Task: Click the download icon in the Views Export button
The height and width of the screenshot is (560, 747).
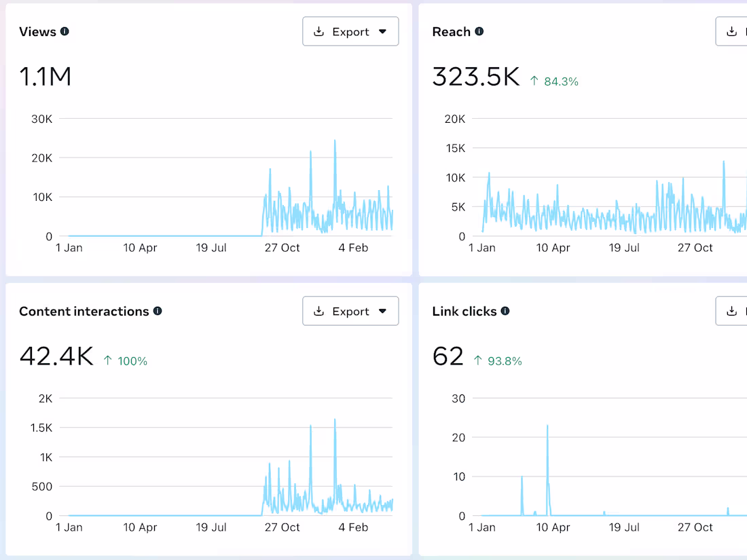Action: [318, 31]
